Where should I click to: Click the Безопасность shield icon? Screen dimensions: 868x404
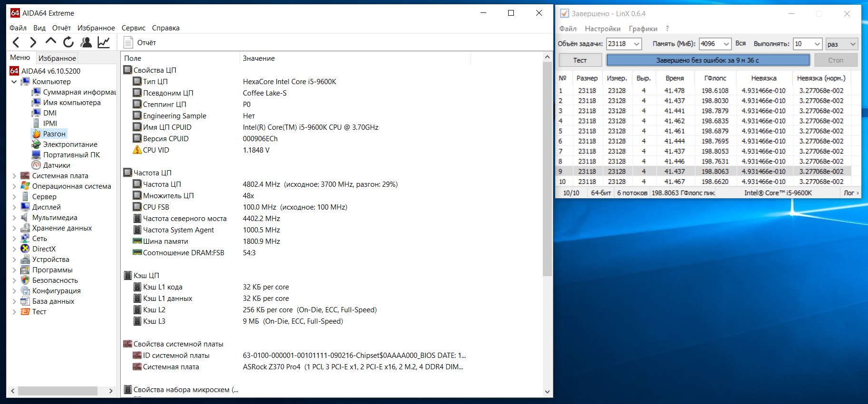pyautogui.click(x=25, y=280)
